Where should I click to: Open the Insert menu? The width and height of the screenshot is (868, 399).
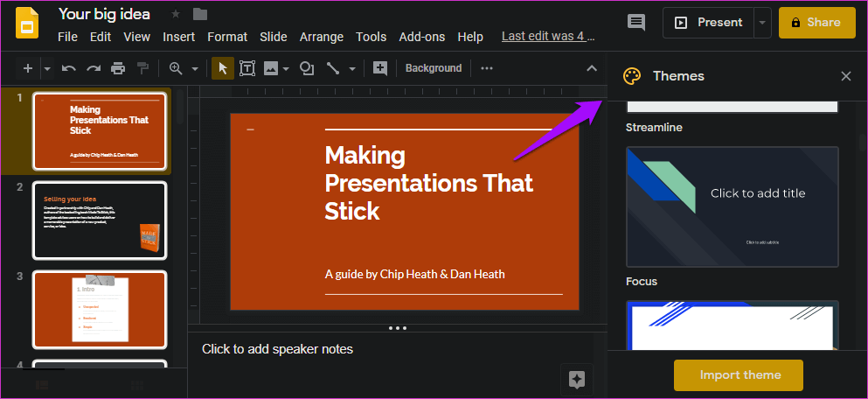coord(179,37)
